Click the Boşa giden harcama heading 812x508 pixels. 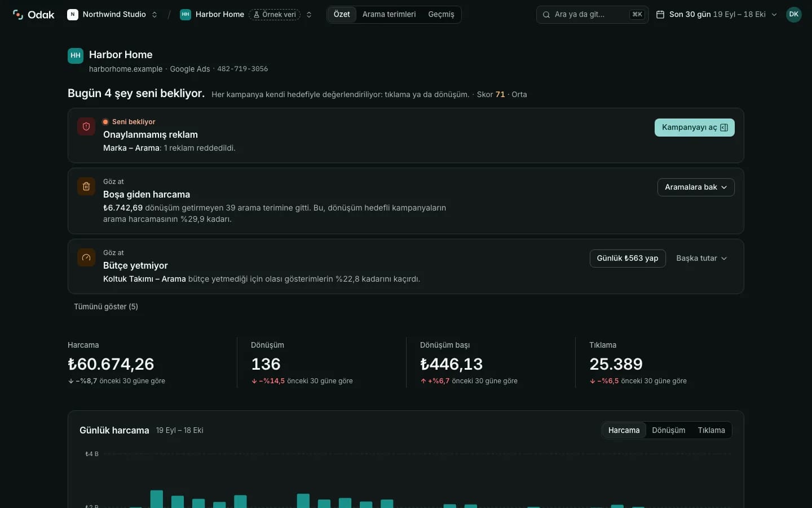pos(147,195)
